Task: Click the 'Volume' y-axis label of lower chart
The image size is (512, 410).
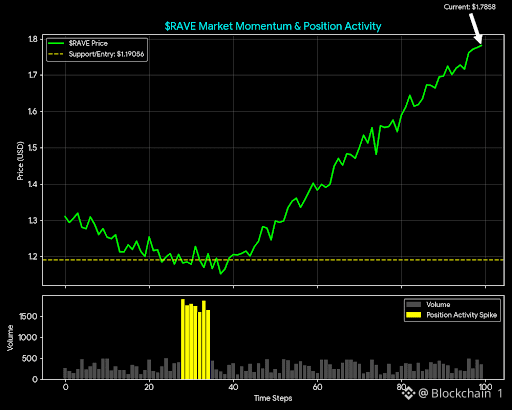Action: [10, 338]
